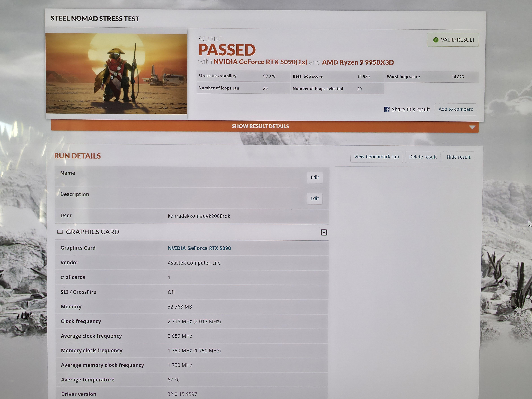
Task: Click the green valid result info icon
Action: pyautogui.click(x=436, y=40)
